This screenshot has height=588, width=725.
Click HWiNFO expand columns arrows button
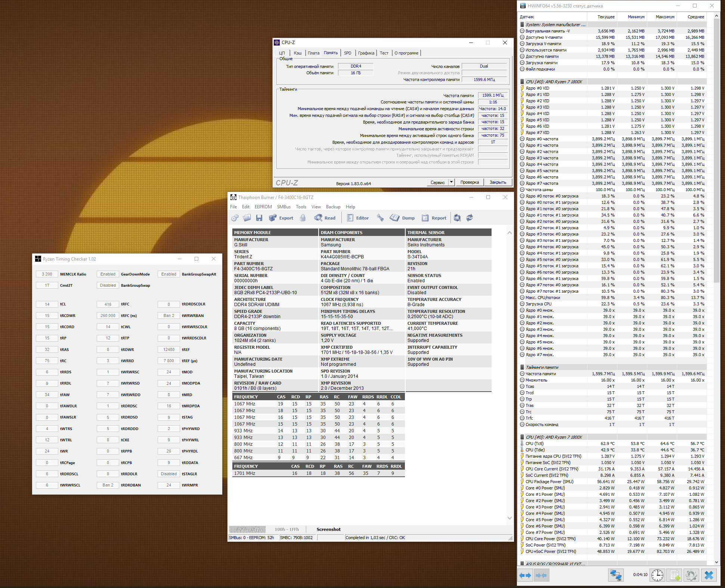(525, 575)
